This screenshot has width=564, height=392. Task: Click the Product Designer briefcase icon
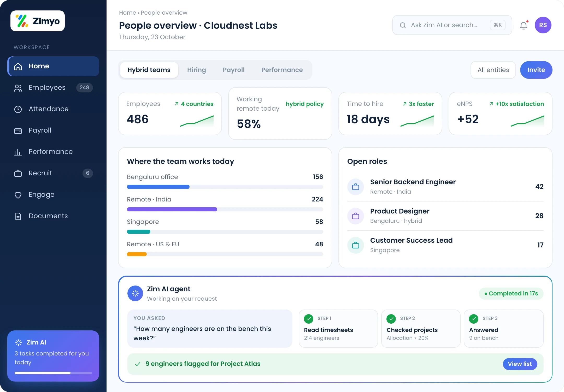(x=356, y=216)
